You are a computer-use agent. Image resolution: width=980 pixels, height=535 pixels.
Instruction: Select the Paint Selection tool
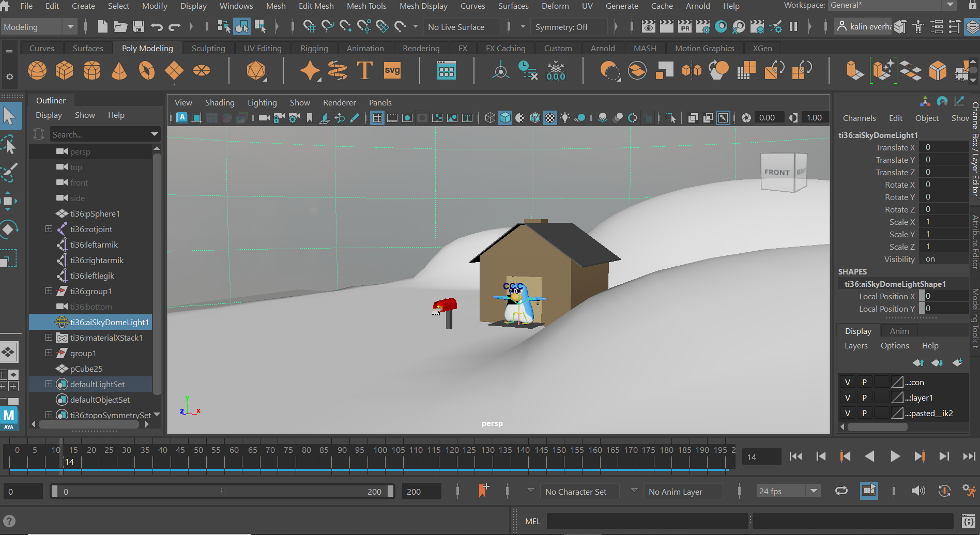(9, 173)
